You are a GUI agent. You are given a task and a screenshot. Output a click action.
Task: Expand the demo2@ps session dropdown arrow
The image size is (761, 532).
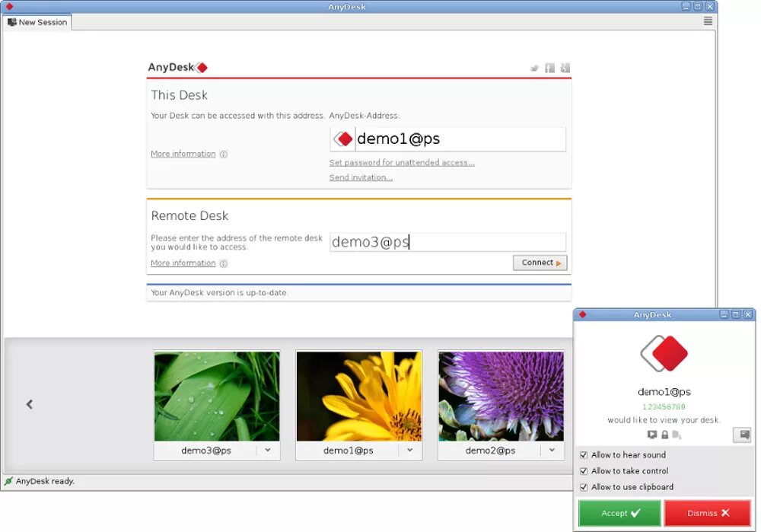click(552, 451)
